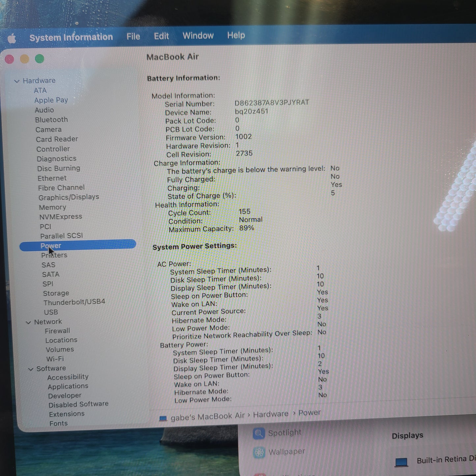Image resolution: width=476 pixels, height=476 pixels.
Task: Select the highlighted Power item
Action: pyautogui.click(x=78, y=245)
